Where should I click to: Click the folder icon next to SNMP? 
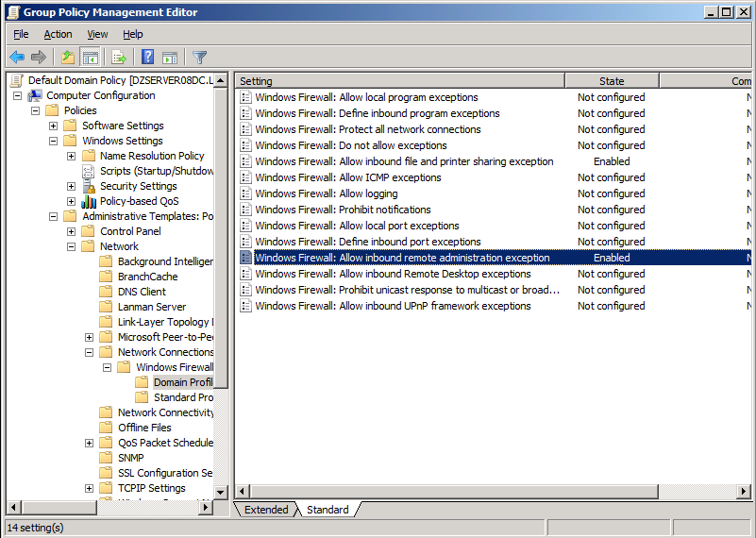coord(106,458)
